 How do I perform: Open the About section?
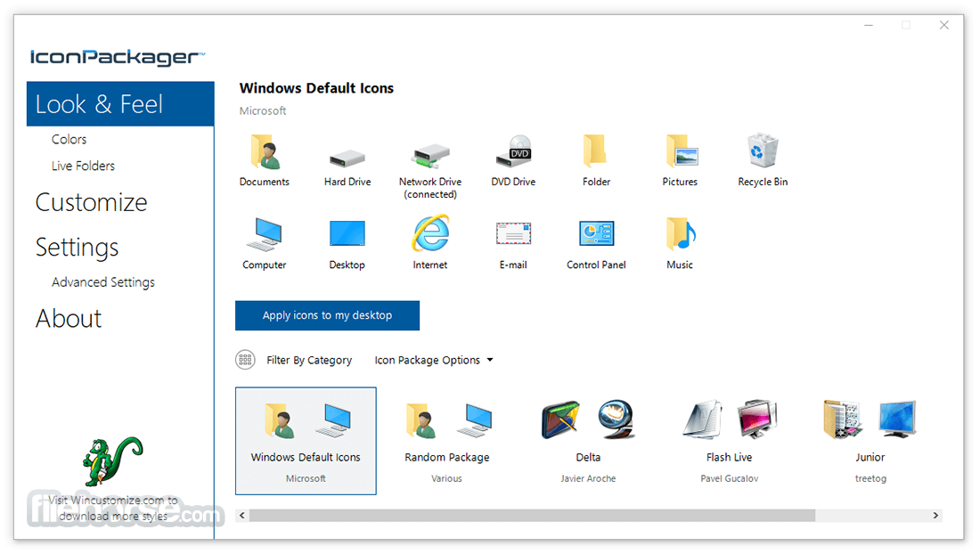[x=68, y=319]
